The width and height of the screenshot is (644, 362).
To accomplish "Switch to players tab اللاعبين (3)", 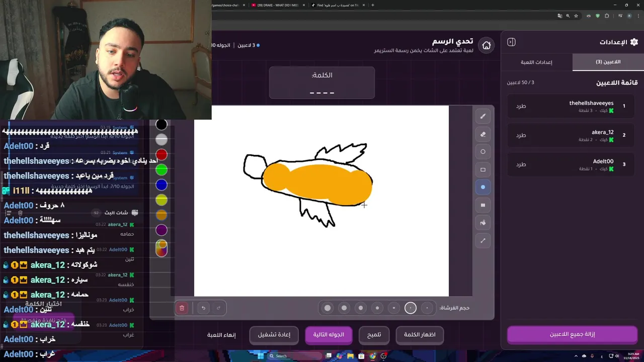I will [608, 62].
